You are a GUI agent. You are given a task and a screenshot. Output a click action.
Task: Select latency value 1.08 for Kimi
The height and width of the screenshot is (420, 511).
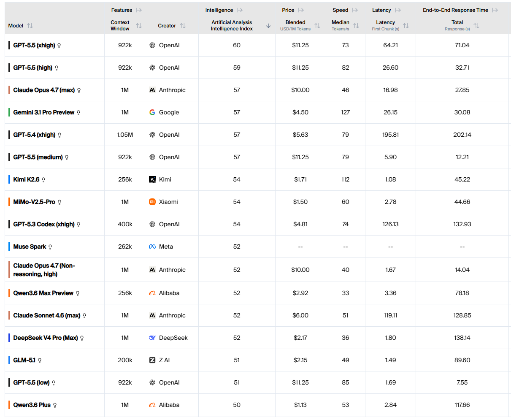tap(390, 179)
